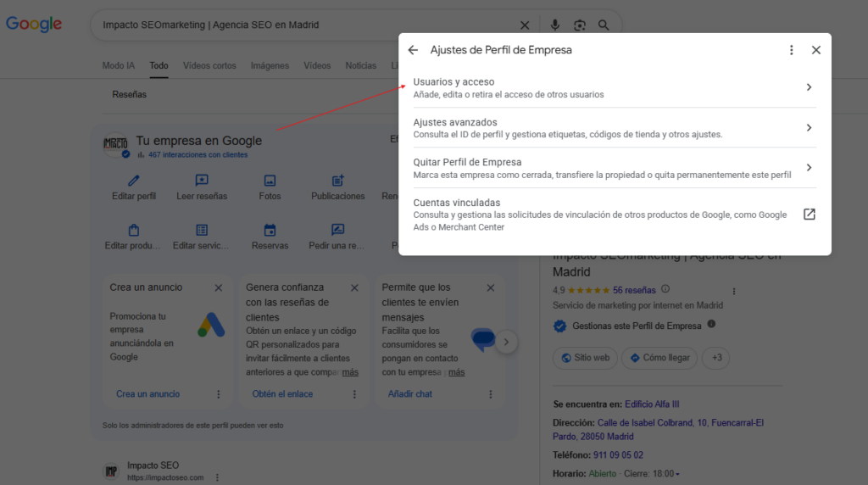
Task: Click the Impacto profile logo thumbnail
Action: pyautogui.click(x=115, y=144)
